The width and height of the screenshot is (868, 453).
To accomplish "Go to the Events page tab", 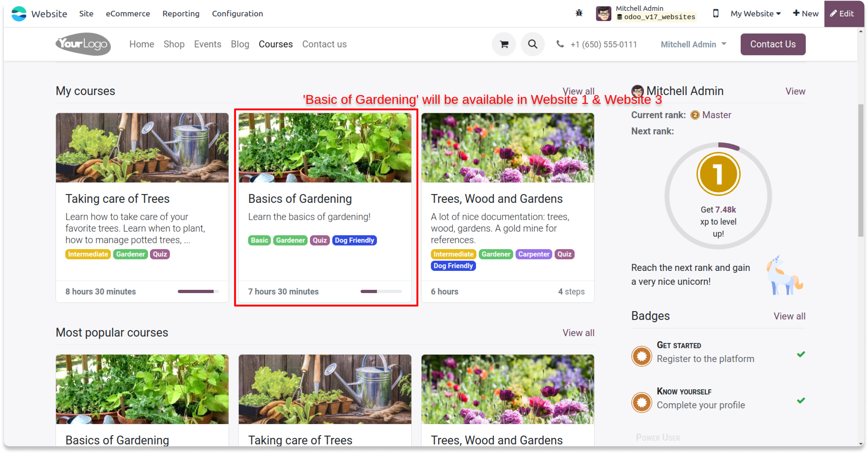I will [208, 44].
